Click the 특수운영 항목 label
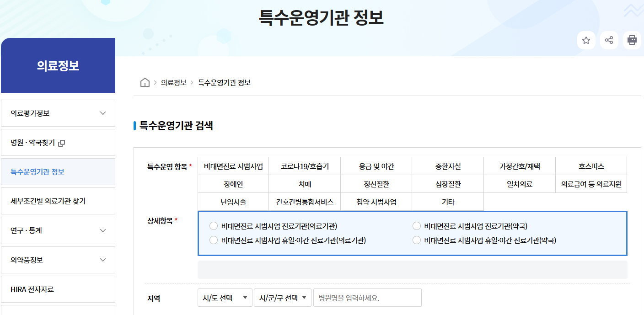The height and width of the screenshot is (315, 644). tap(167, 166)
